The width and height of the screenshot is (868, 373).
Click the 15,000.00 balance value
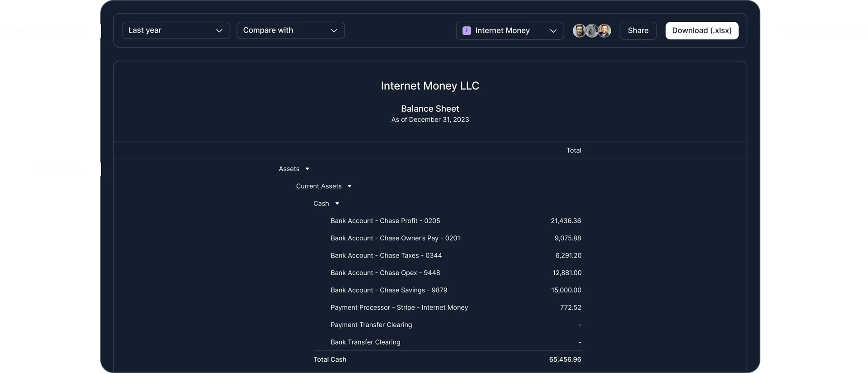[x=566, y=290]
